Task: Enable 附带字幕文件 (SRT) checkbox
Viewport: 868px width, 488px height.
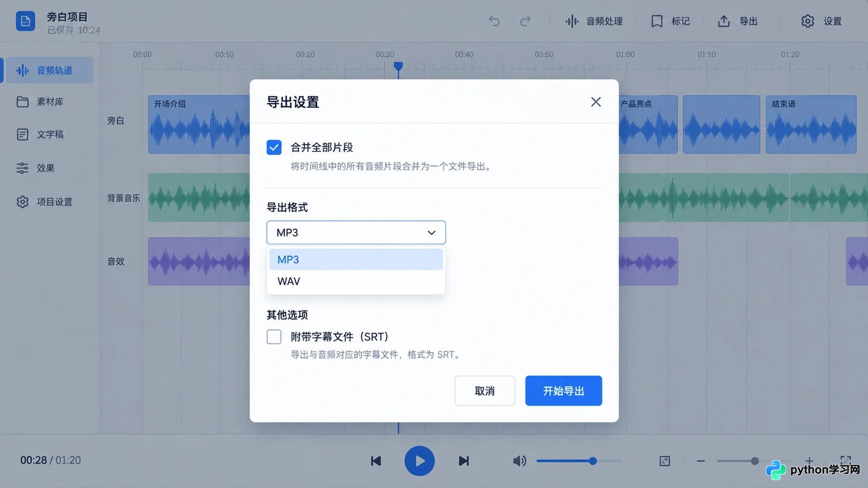Action: point(274,337)
